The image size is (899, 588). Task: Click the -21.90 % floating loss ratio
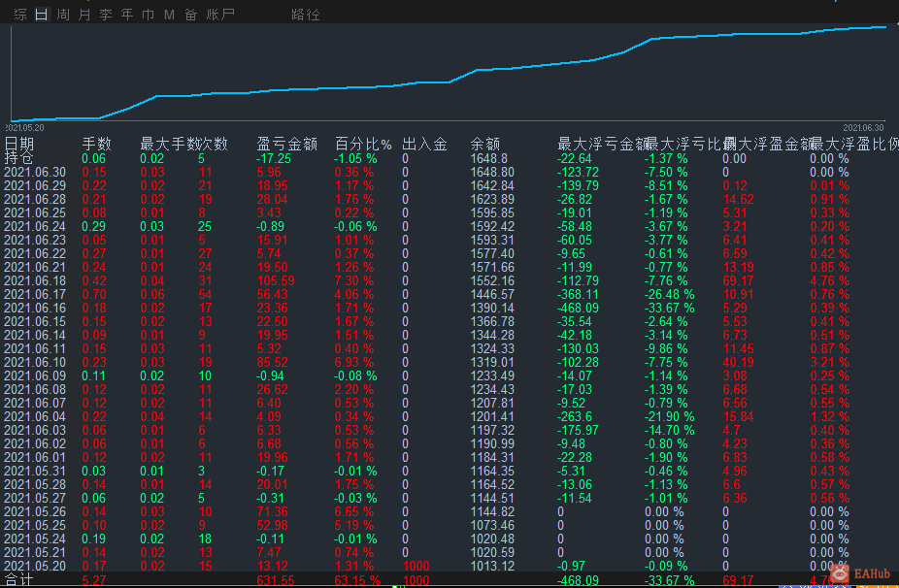coord(669,416)
